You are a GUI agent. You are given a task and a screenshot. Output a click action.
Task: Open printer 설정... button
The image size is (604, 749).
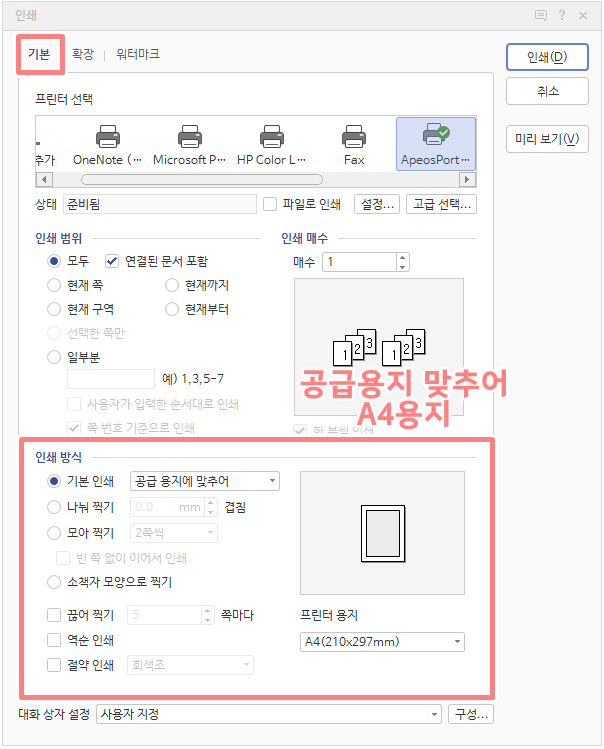(377, 204)
